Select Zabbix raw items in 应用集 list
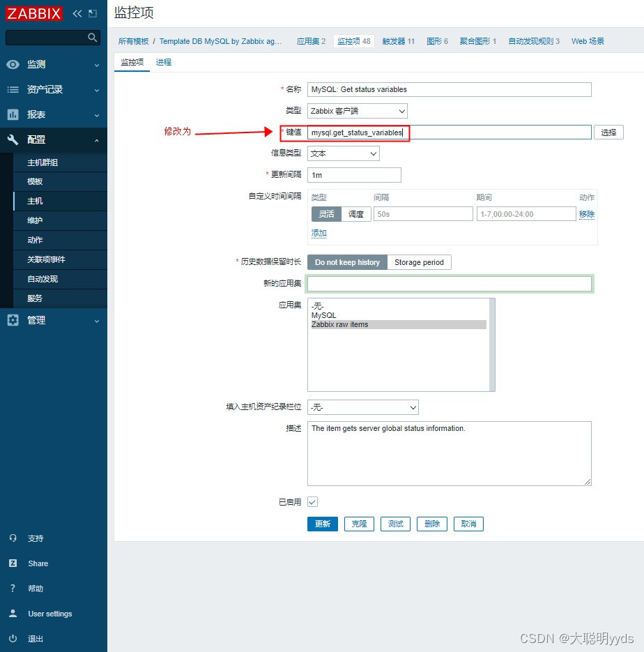 tap(398, 324)
